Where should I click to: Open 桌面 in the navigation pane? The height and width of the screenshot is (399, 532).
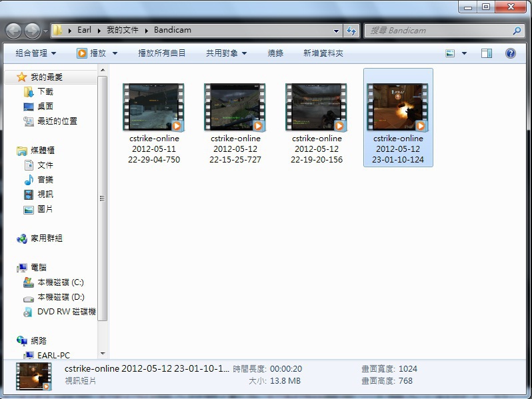coord(45,107)
